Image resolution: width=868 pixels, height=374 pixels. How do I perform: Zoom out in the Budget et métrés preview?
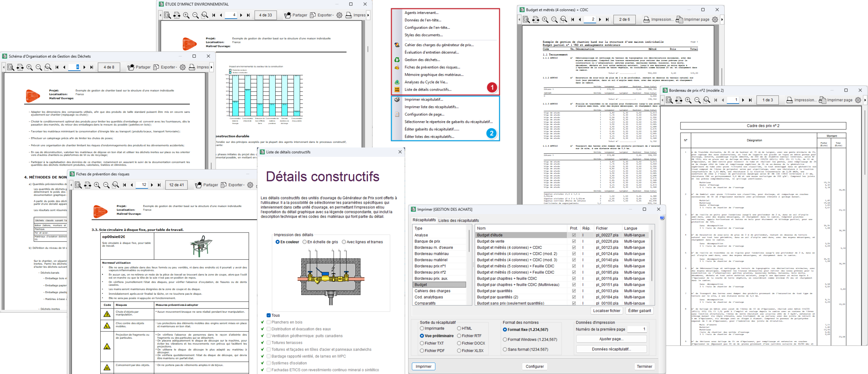[554, 19]
